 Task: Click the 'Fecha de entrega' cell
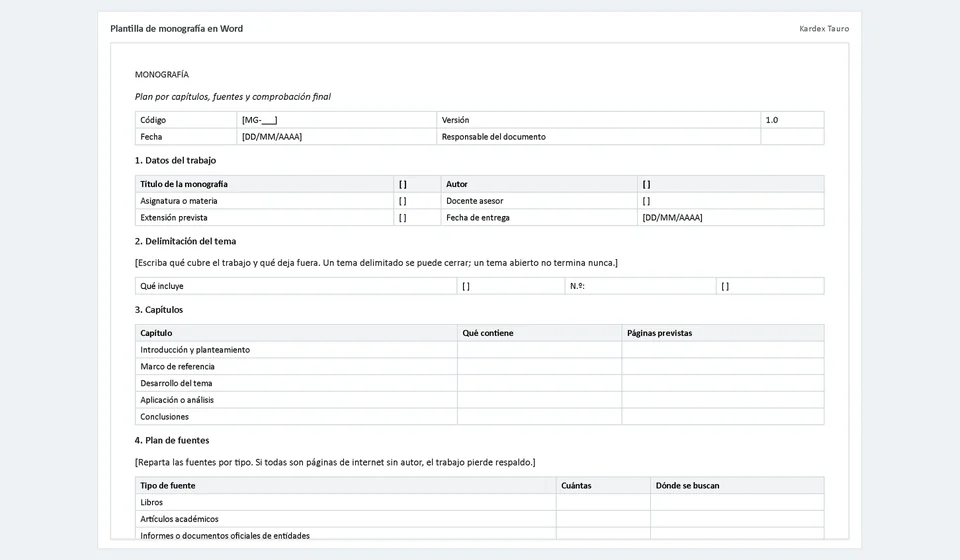click(x=539, y=217)
